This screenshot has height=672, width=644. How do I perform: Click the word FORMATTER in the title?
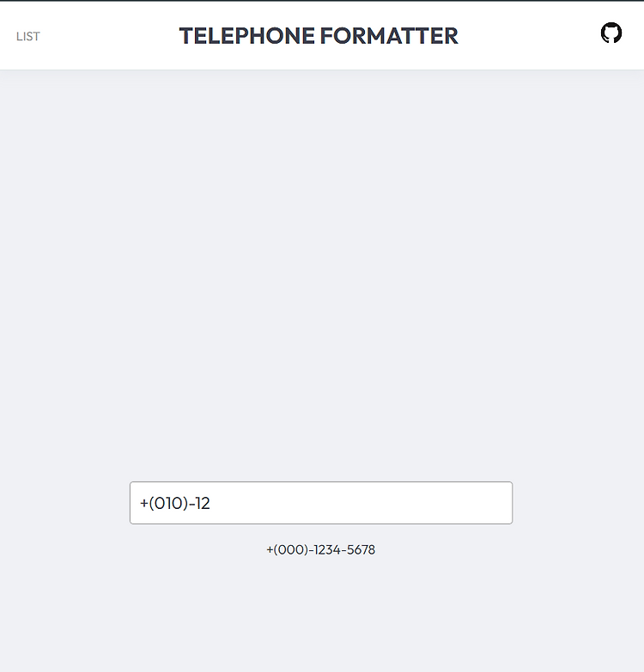(389, 35)
